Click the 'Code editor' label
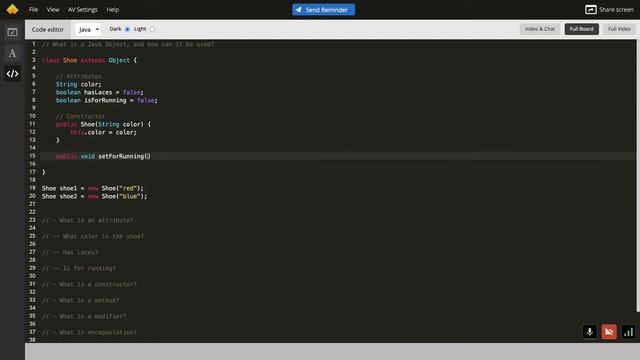This screenshot has width=640, height=360. click(48, 29)
